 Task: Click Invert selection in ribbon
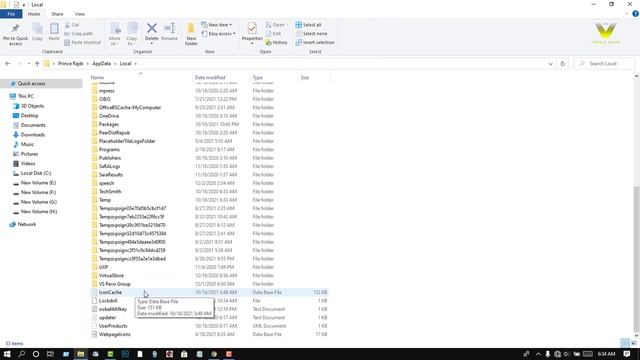[315, 42]
